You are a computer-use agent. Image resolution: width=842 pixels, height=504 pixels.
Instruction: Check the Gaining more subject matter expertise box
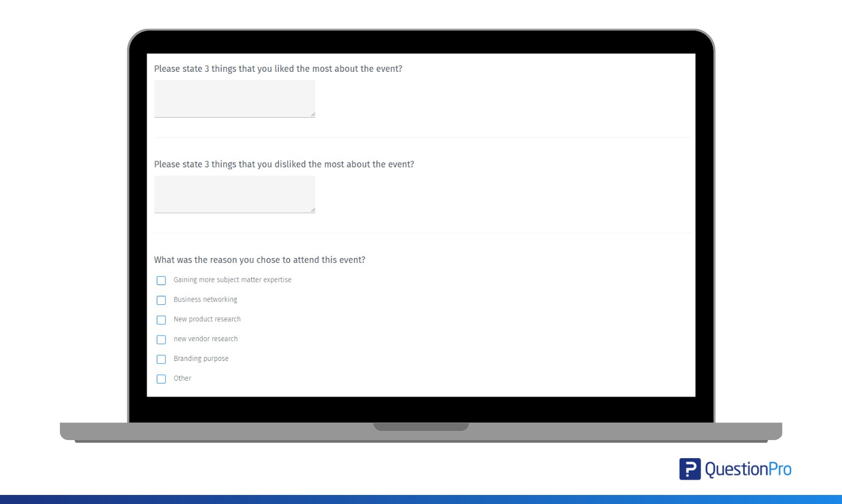click(x=161, y=281)
